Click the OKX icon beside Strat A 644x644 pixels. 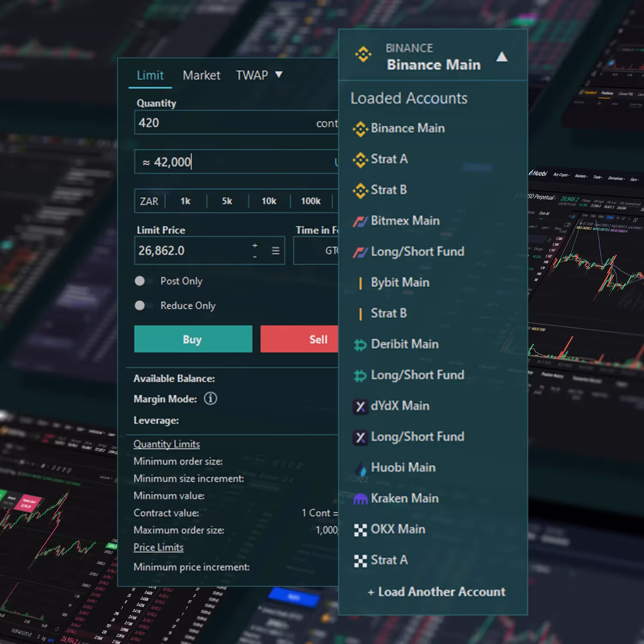(x=360, y=561)
